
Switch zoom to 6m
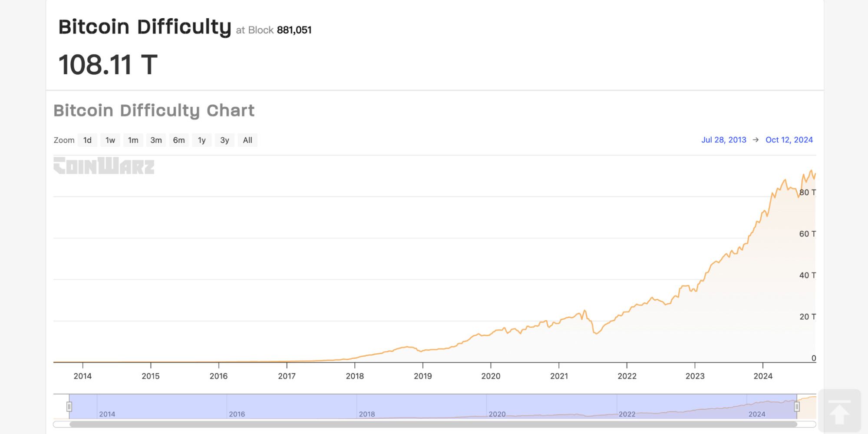click(179, 140)
